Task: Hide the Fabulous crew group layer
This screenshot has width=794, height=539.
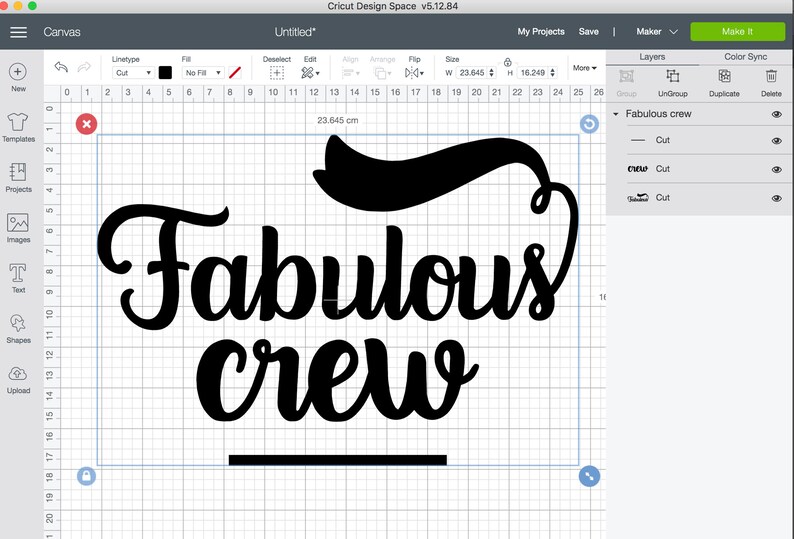Action: [x=776, y=114]
